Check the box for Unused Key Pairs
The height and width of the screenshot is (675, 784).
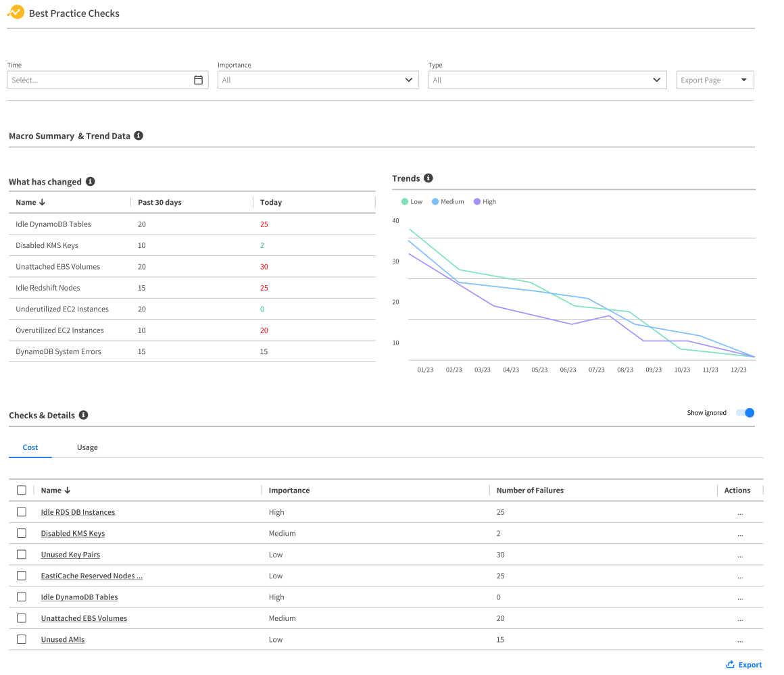[22, 554]
